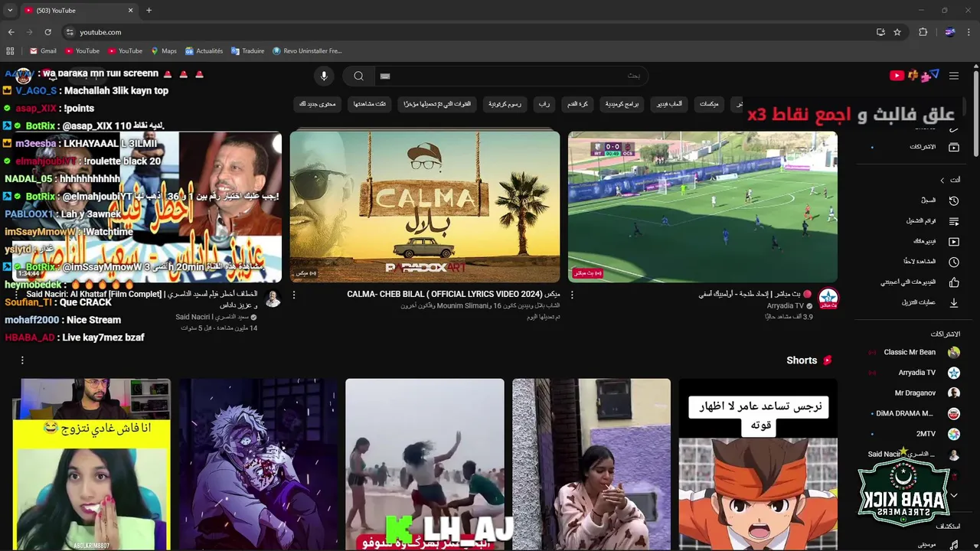Open the YouTube hamburger guide menu

(x=954, y=75)
